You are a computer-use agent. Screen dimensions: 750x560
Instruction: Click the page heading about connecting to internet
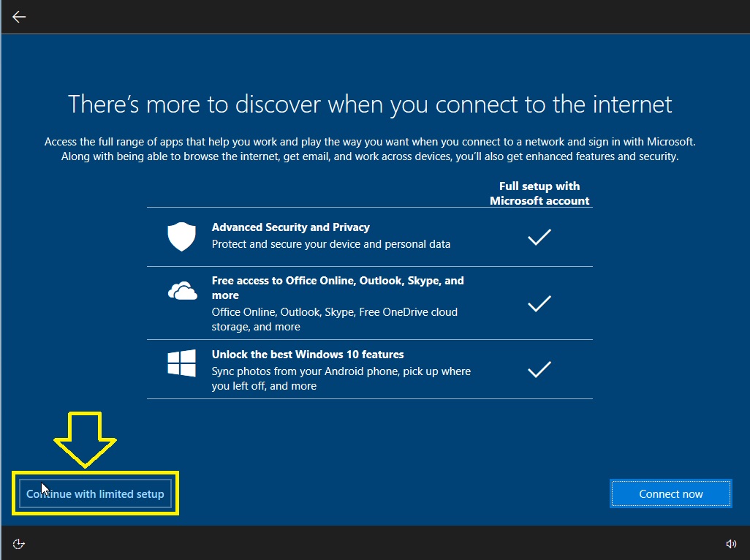point(370,105)
